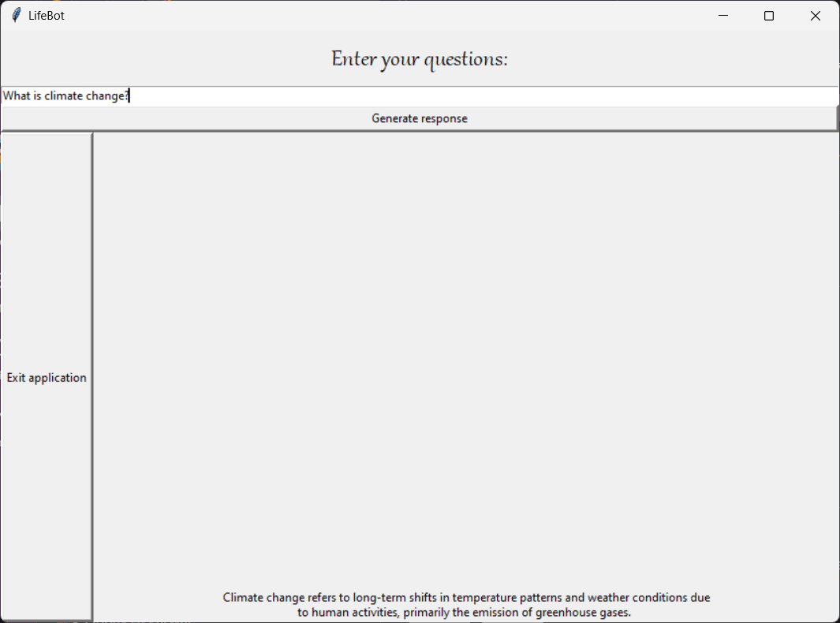Close the LifeBot window

click(816, 16)
